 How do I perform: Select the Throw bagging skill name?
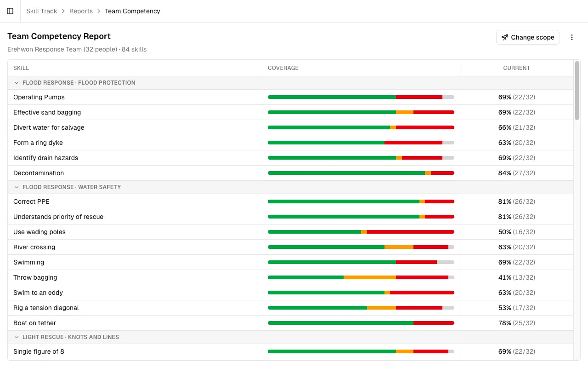point(35,277)
